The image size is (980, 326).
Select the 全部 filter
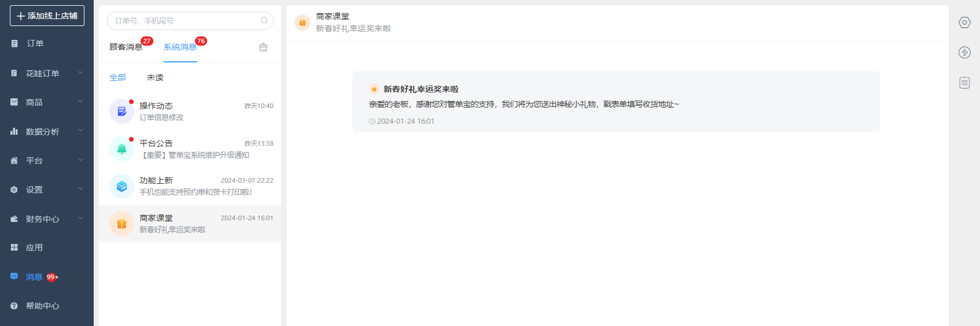117,77
